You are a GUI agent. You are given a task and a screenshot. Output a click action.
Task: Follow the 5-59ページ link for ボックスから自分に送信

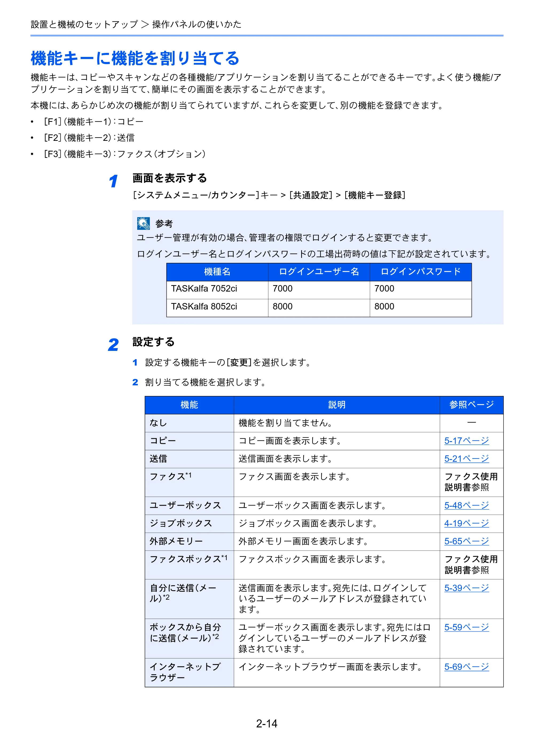466,627
